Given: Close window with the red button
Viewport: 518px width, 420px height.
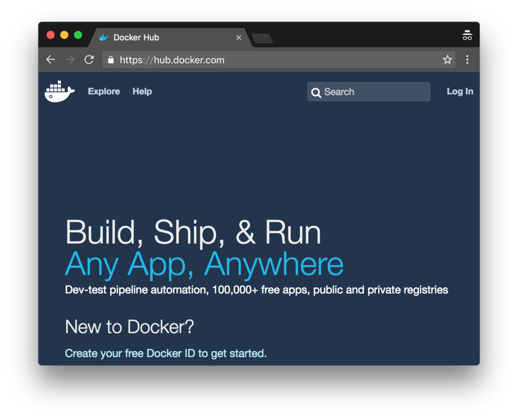Looking at the screenshot, I should [x=50, y=35].
